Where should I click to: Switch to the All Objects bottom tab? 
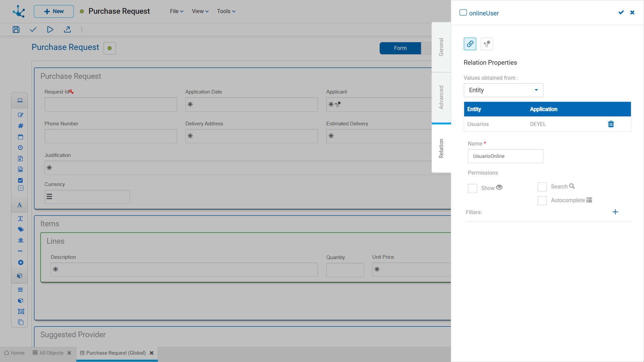tap(51, 353)
